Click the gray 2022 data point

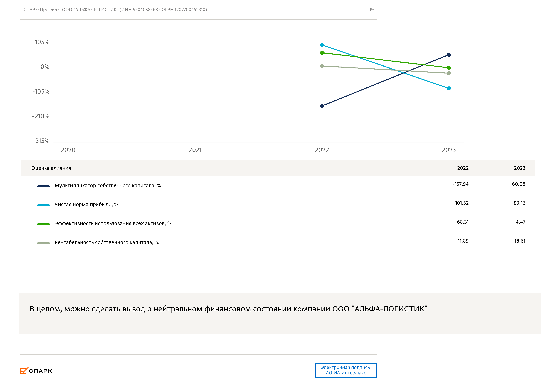point(322,66)
